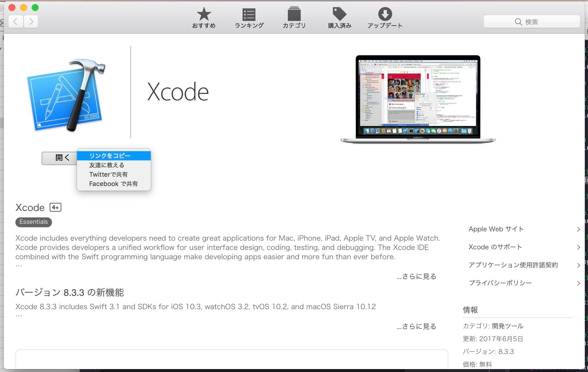Open the Xcode のサポート link
This screenshot has width=588, height=372.
point(495,247)
